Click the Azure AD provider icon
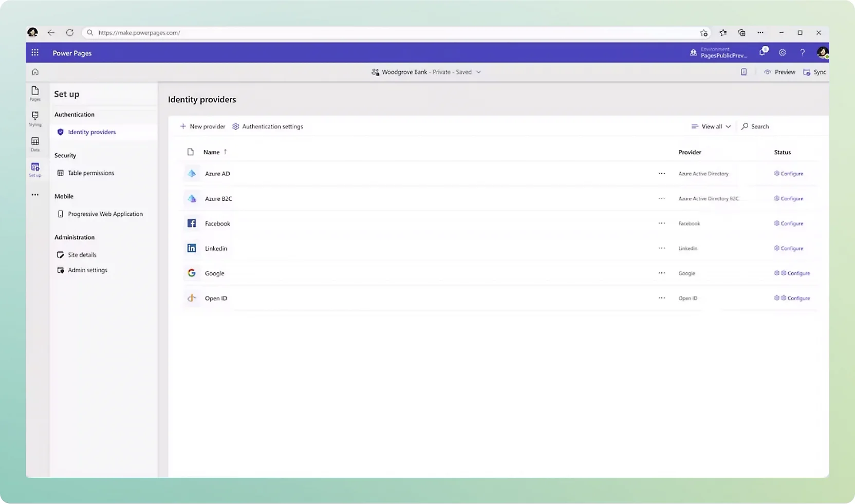 [x=192, y=173]
